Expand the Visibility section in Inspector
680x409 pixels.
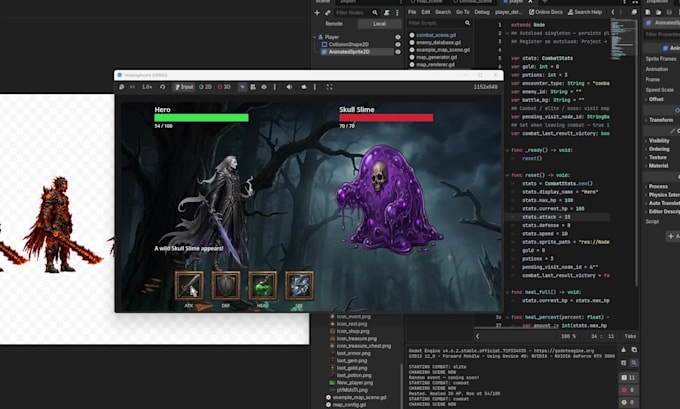tap(659, 141)
